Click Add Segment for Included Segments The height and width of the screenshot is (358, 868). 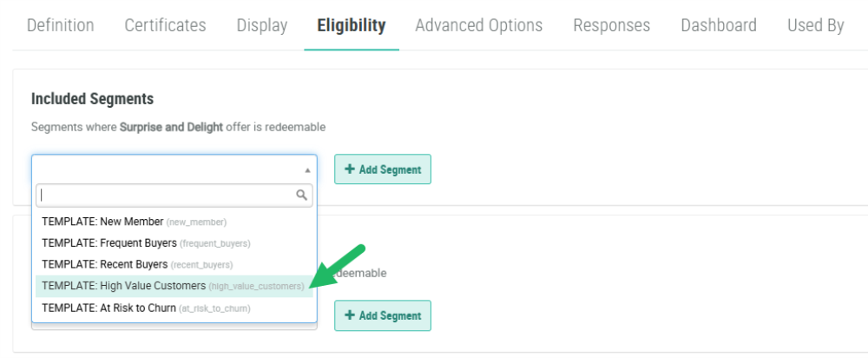click(x=383, y=169)
